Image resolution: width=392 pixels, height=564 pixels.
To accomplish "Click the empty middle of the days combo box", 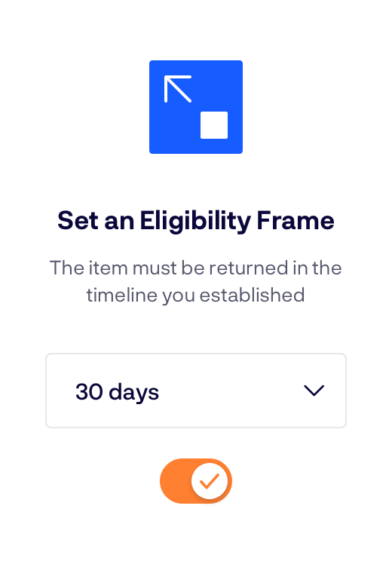I will coord(230,391).
